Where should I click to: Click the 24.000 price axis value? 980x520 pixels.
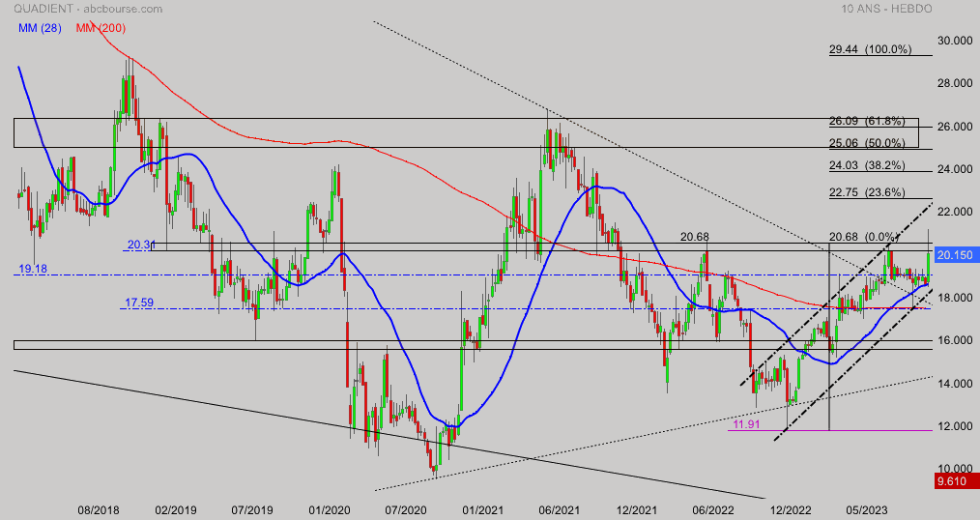(x=955, y=169)
